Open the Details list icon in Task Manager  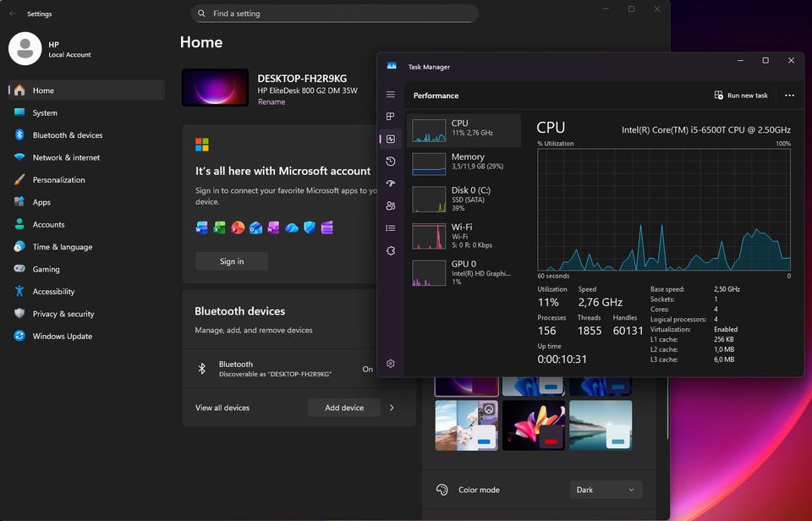[391, 228]
